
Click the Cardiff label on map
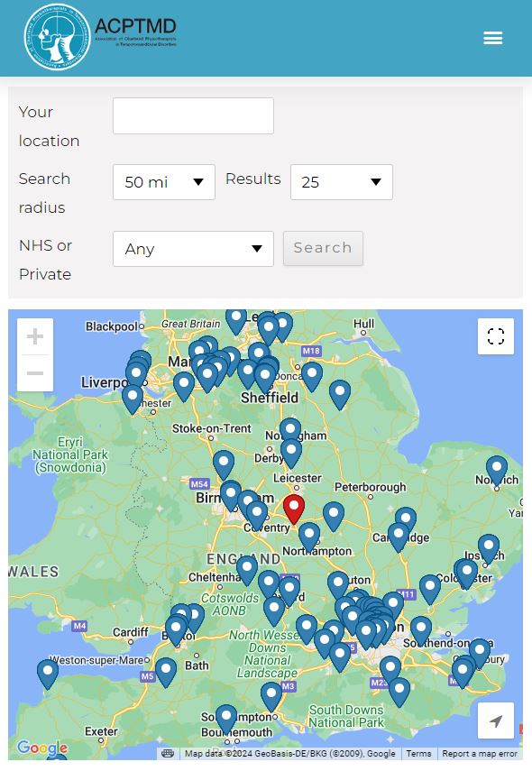[131, 631]
